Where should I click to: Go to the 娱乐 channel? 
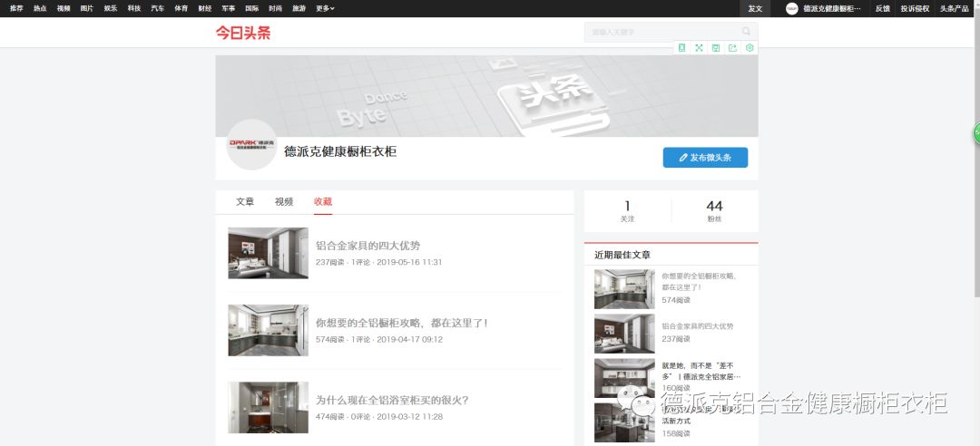pyautogui.click(x=111, y=9)
